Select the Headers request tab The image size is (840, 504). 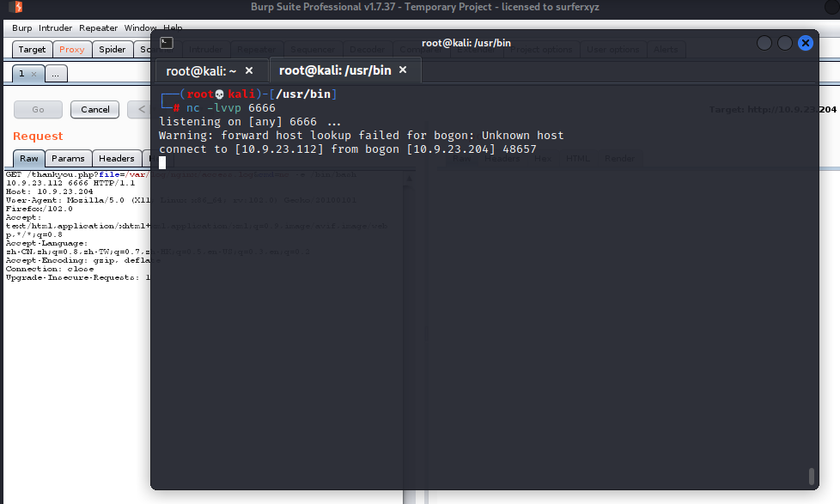coord(116,159)
